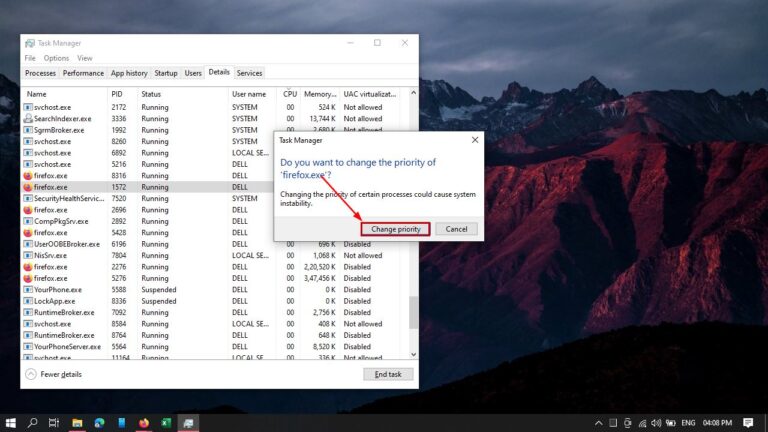Sort processes by the Name column

click(64, 94)
